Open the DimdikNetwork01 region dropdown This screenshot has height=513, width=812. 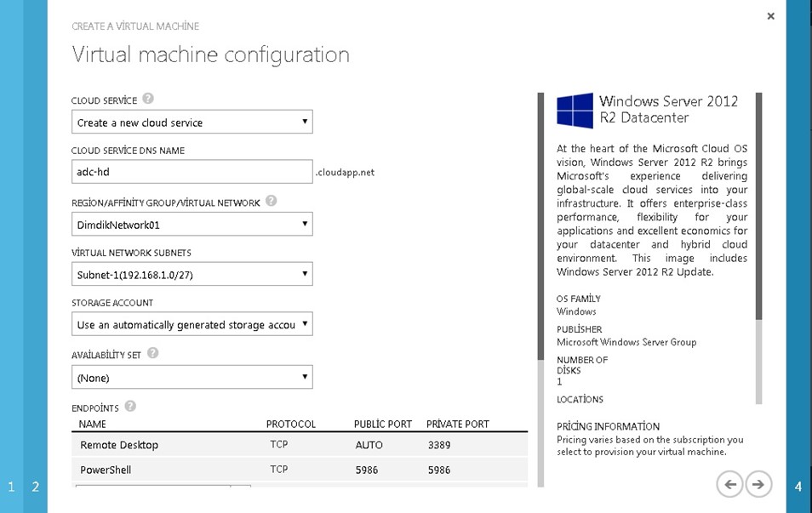(192, 224)
